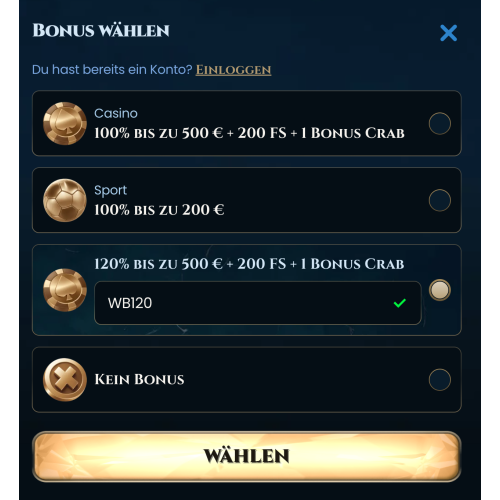Click the chip icon beside the promo code
The height and width of the screenshot is (500, 500).
click(65, 290)
